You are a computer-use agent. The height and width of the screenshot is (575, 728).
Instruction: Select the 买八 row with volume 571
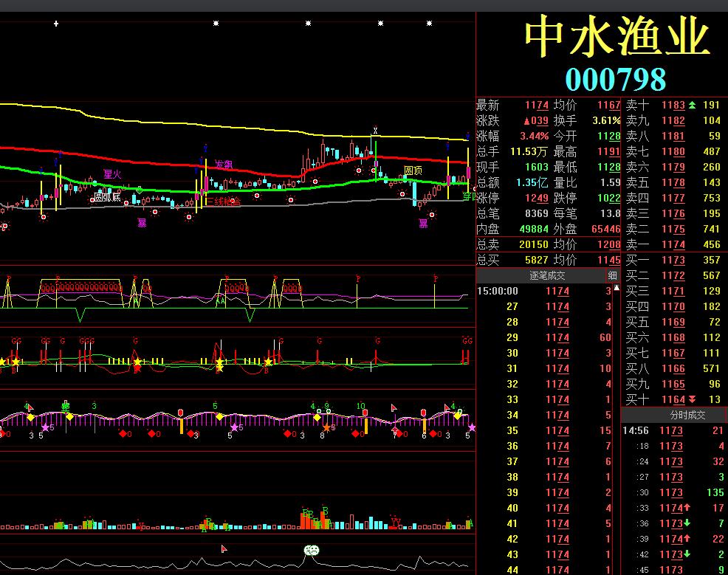tap(674, 368)
